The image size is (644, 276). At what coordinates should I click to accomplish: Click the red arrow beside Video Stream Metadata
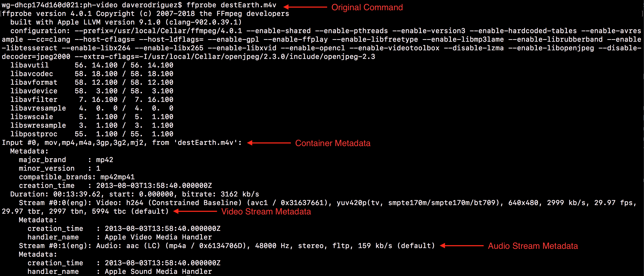[x=195, y=212]
